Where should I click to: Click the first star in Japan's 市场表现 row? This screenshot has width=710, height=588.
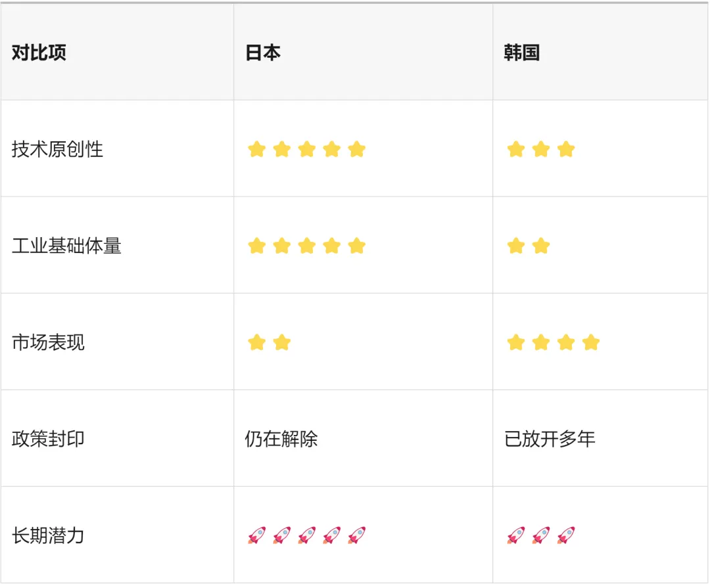click(256, 343)
